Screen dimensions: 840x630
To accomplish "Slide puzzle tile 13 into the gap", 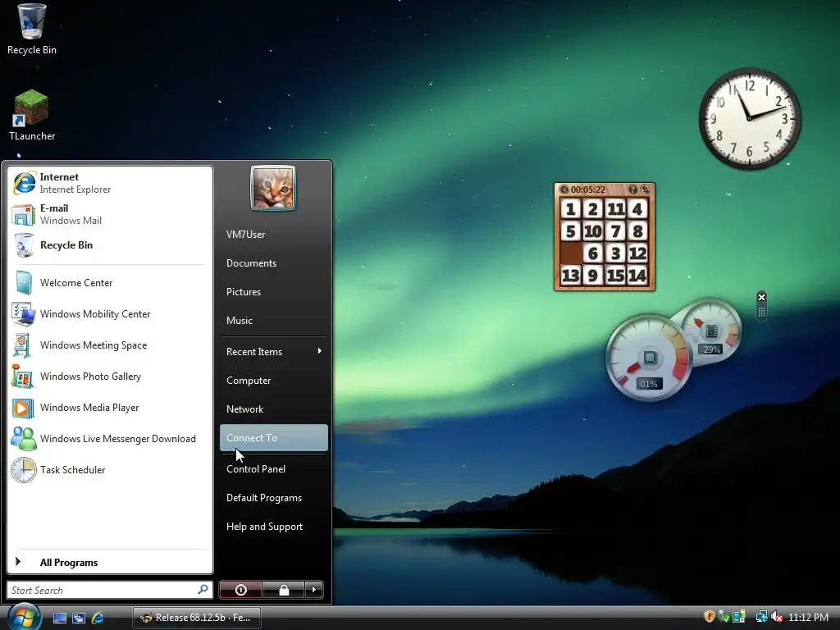I will tap(571, 276).
